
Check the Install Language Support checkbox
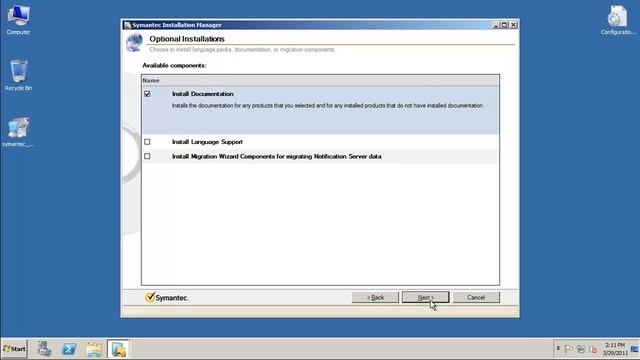point(147,142)
